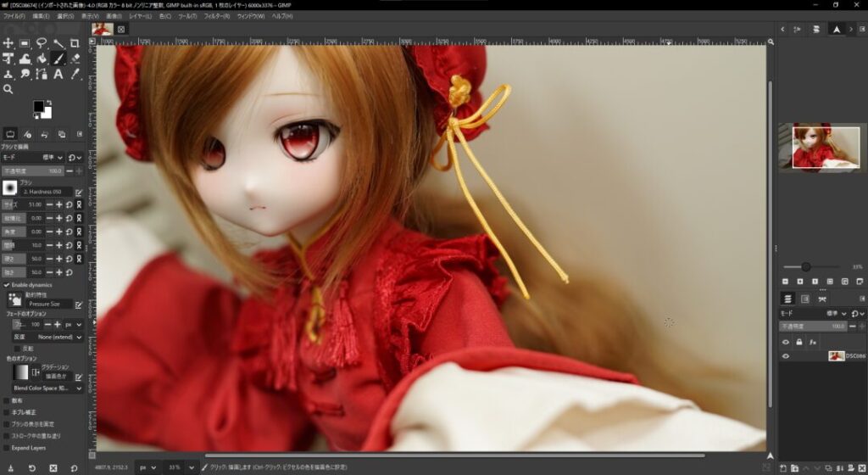Toggle Enable dynamics checkbox
The image size is (868, 475).
(x=7, y=285)
